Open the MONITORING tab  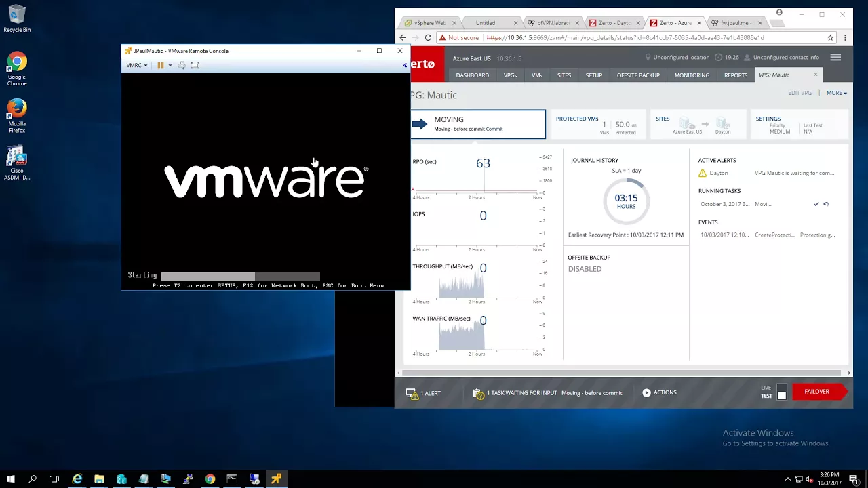(692, 75)
